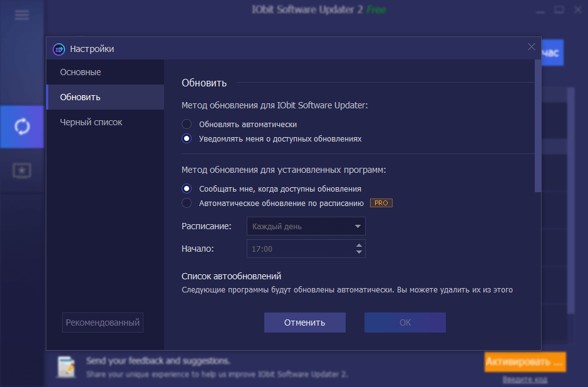The image size is (588, 387).
Task: Open the starred recommendations sidebar icon
Action: [x=22, y=170]
